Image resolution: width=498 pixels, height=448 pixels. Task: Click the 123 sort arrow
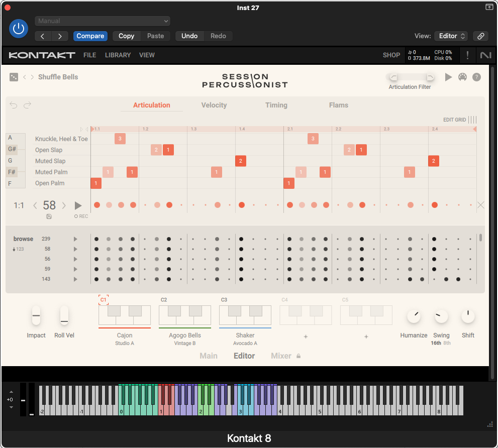tap(18, 249)
